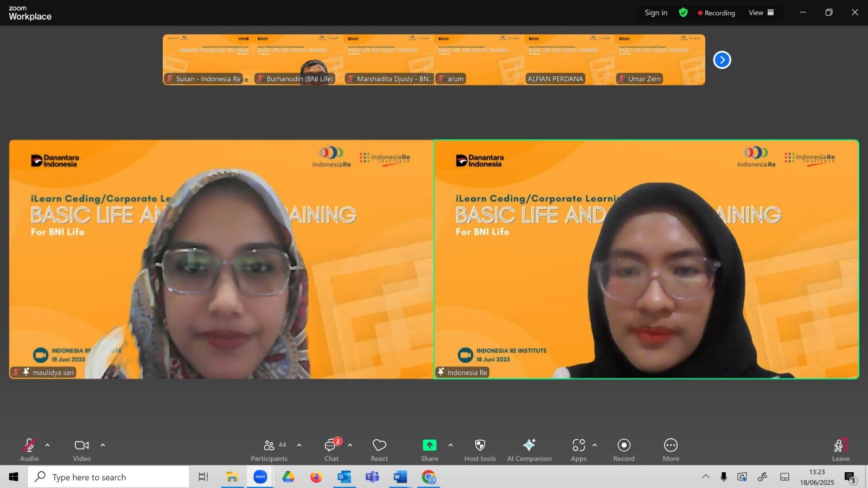This screenshot has height=488, width=868.
Task: Show hidden system tray icons
Action: point(706,477)
